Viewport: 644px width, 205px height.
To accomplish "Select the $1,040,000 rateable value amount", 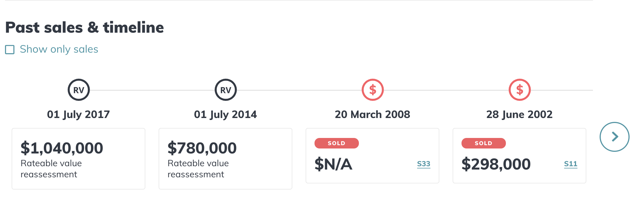I will pos(62,148).
